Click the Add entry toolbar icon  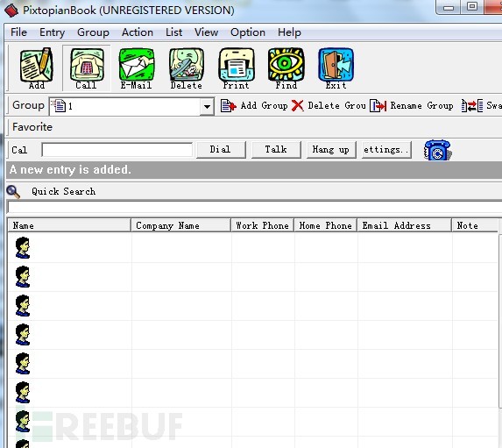[37, 68]
